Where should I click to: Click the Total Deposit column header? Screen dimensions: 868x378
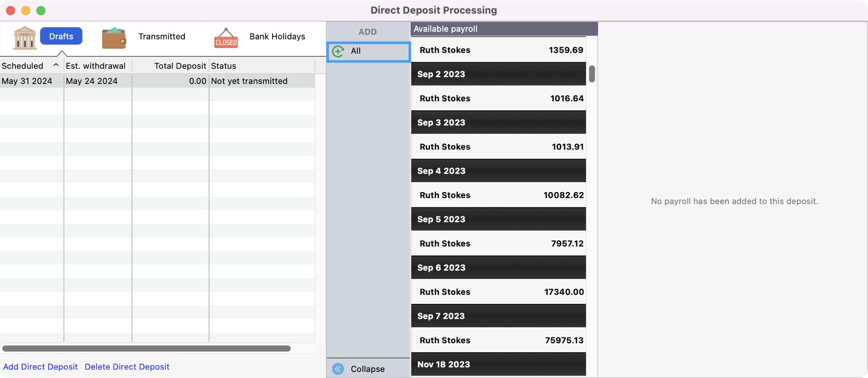(180, 66)
